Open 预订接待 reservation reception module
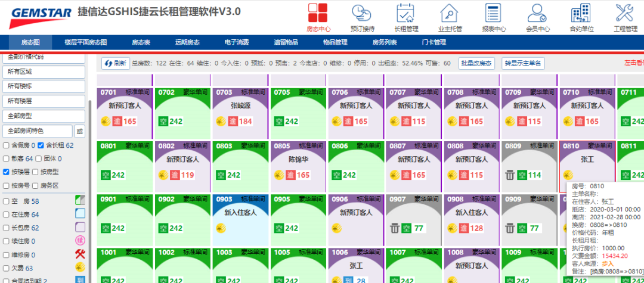This screenshot has width=644, height=283. pyautogui.click(x=362, y=17)
